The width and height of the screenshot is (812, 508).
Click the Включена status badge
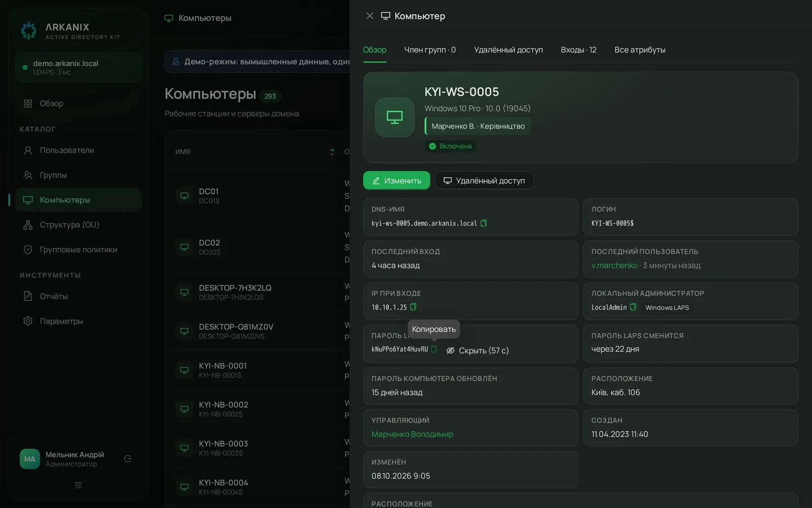[450, 146]
